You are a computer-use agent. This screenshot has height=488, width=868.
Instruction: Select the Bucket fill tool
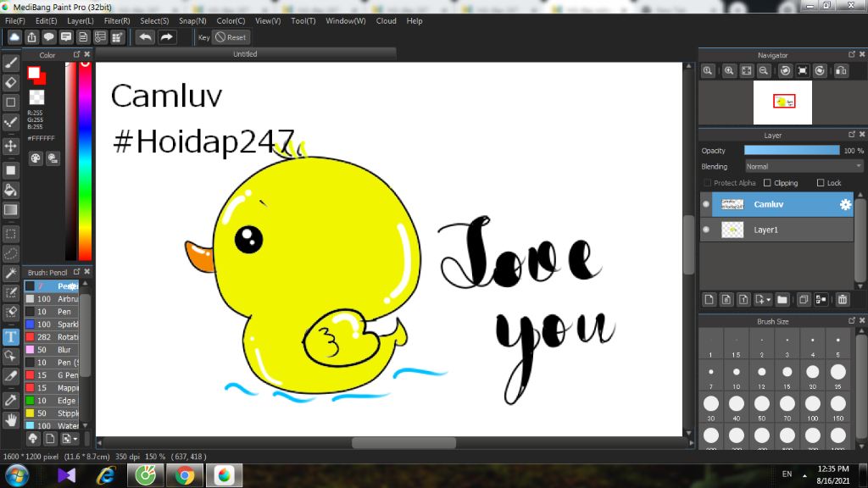tap(10, 191)
